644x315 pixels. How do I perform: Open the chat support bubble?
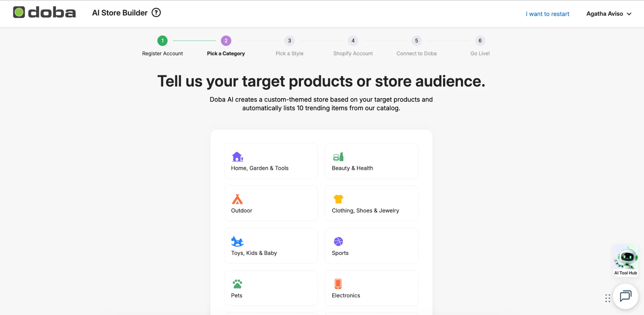tap(626, 296)
